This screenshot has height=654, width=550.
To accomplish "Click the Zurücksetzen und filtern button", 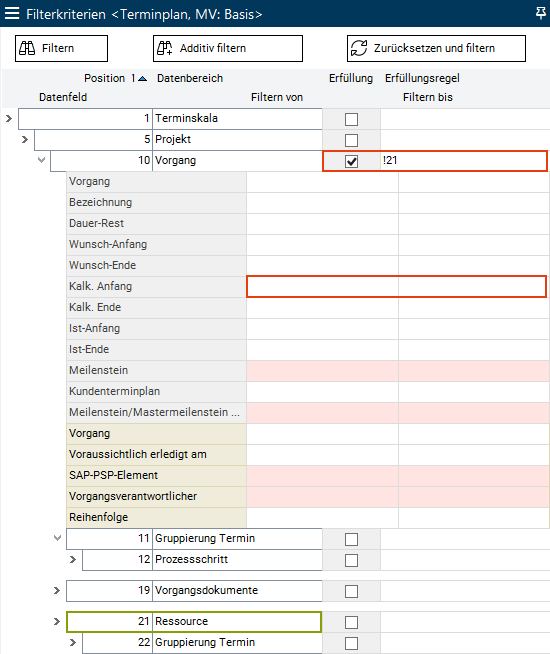I will click(436, 48).
